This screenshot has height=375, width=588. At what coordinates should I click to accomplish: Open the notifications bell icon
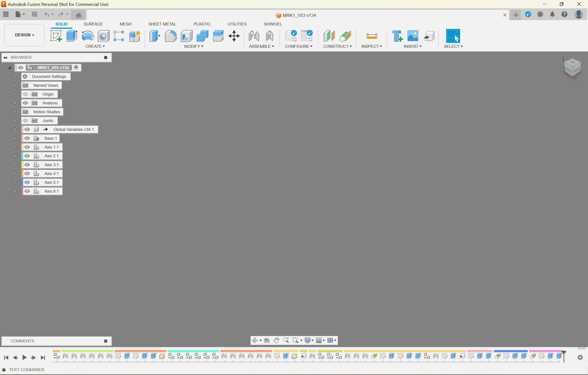[552, 14]
